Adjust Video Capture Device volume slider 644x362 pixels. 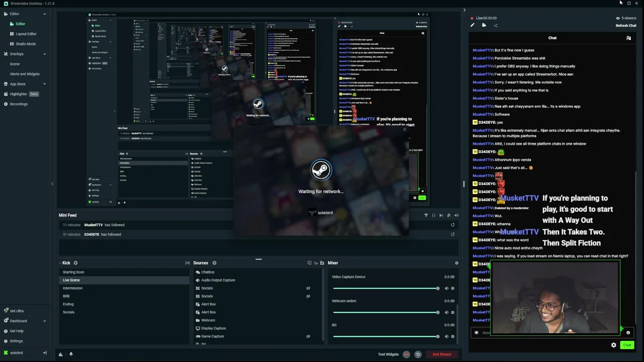click(x=386, y=289)
